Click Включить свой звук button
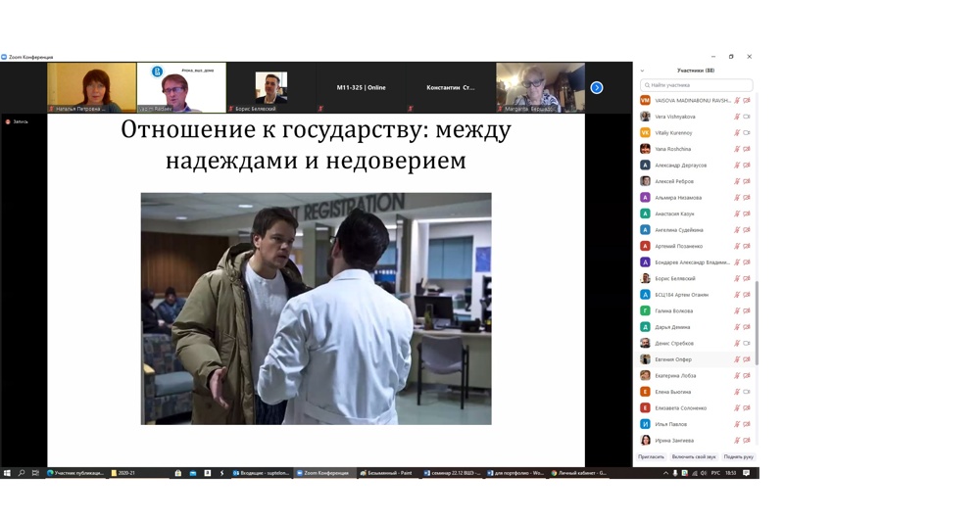Viewport: 980px width, 522px height. tap(694, 457)
